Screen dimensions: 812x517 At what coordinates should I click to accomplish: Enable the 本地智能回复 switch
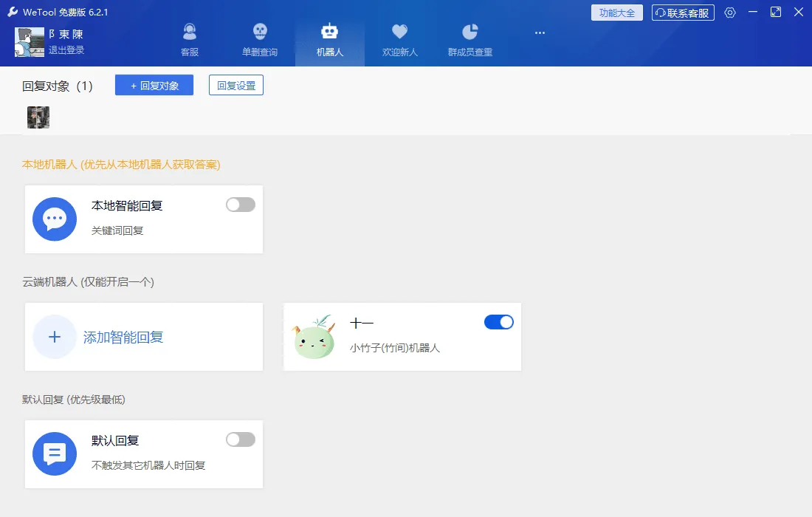[240, 205]
